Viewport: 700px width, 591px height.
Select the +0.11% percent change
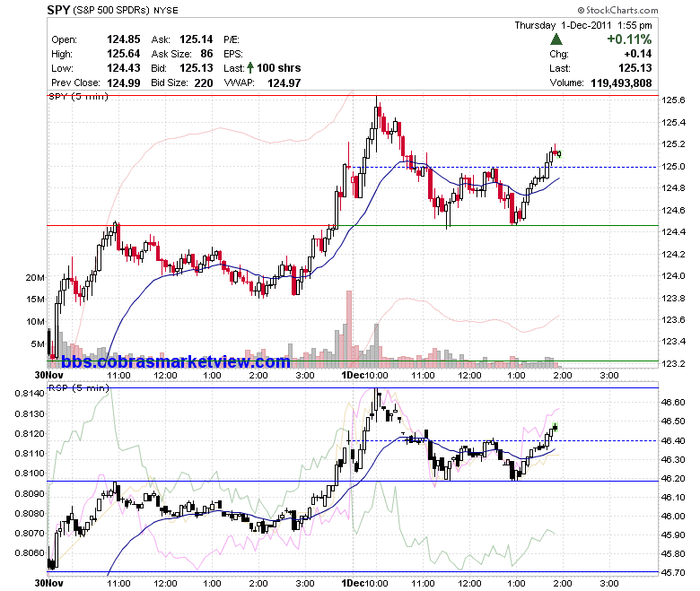click(x=629, y=39)
